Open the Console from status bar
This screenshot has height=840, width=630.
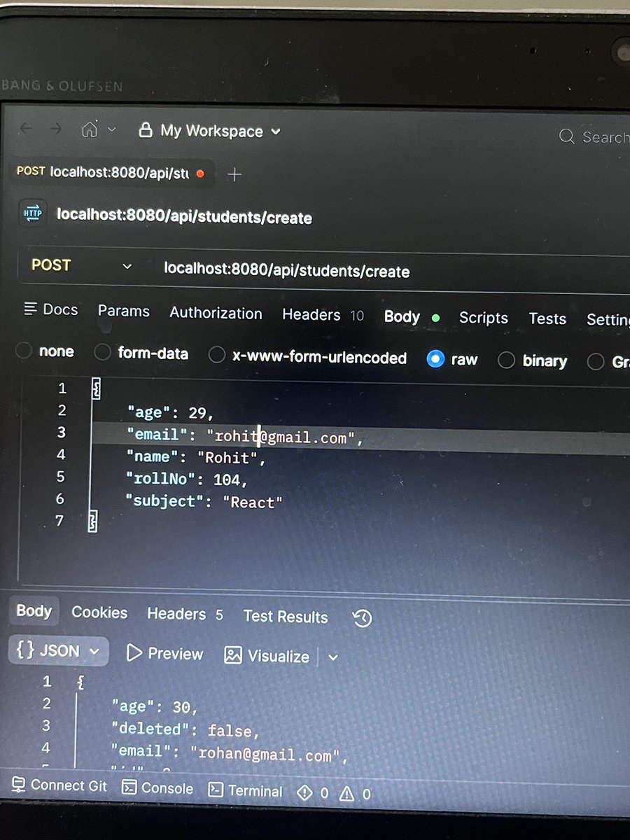point(157,788)
